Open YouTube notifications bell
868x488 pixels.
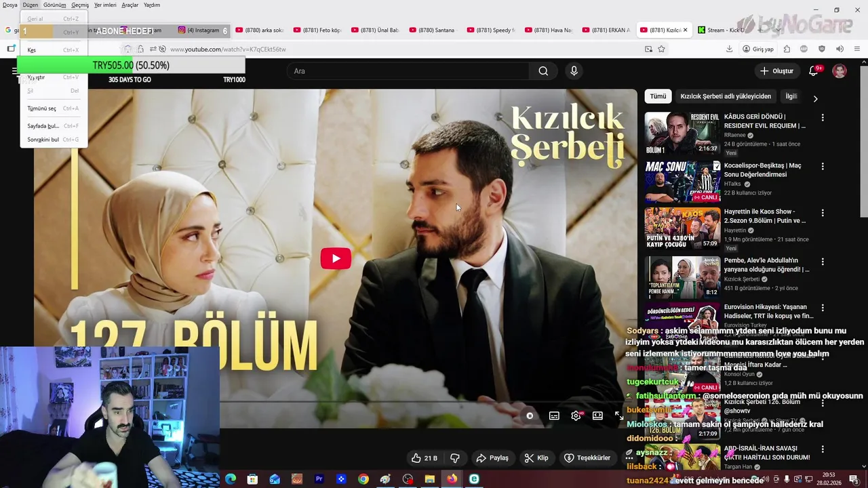pyautogui.click(x=813, y=71)
